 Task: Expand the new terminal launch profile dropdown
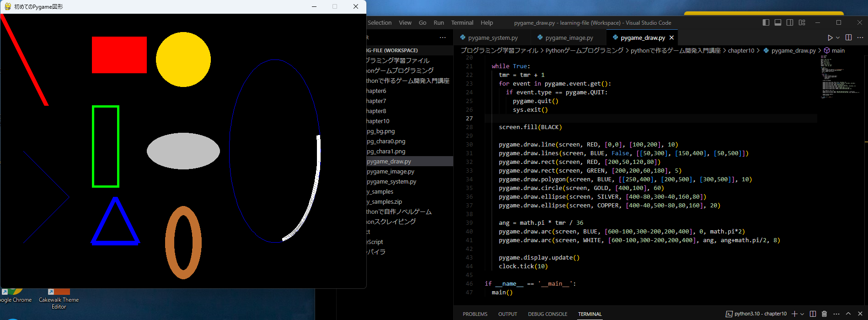click(802, 314)
